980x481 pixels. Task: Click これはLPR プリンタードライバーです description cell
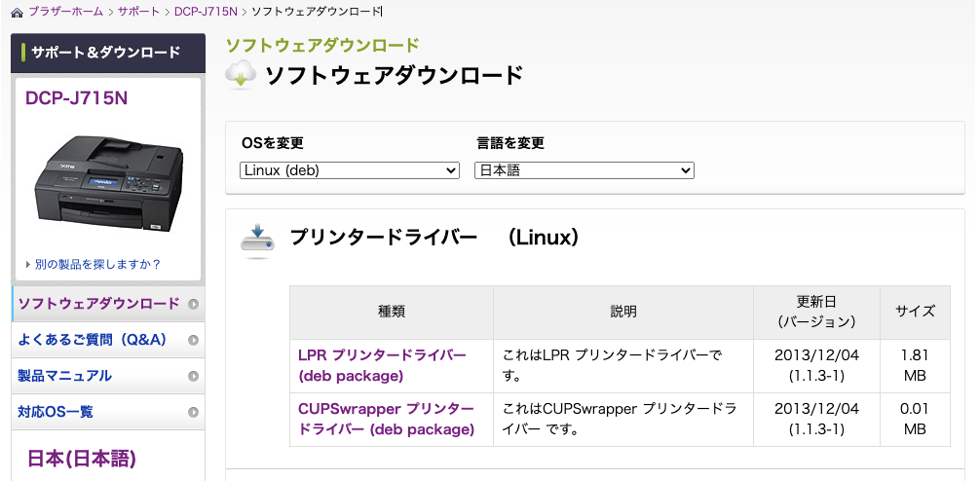point(623,366)
